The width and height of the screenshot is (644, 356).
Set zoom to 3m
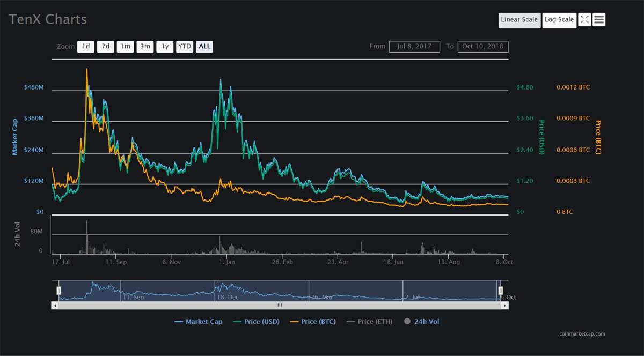click(145, 47)
